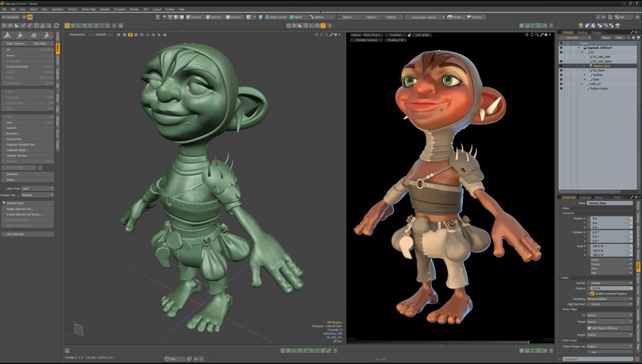
Task: Toggle visibility eye for Sapseat_018 scene
Action: click(561, 48)
